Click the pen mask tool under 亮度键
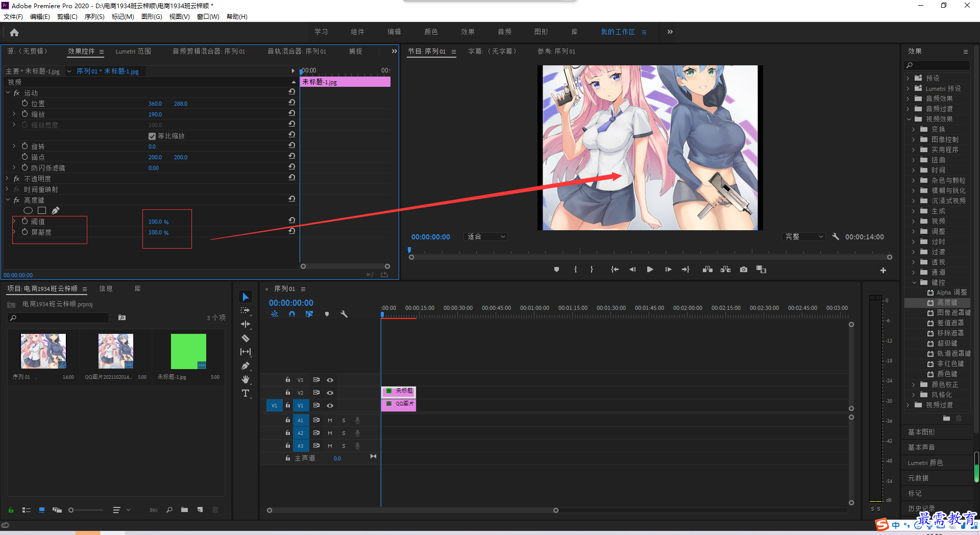The width and height of the screenshot is (980, 535). point(56,210)
